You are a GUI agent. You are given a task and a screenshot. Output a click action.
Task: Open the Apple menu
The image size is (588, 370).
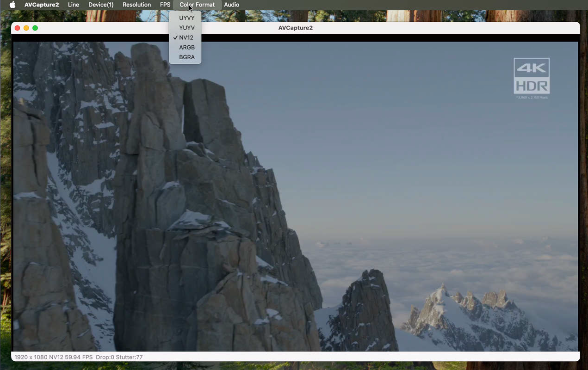pos(12,5)
